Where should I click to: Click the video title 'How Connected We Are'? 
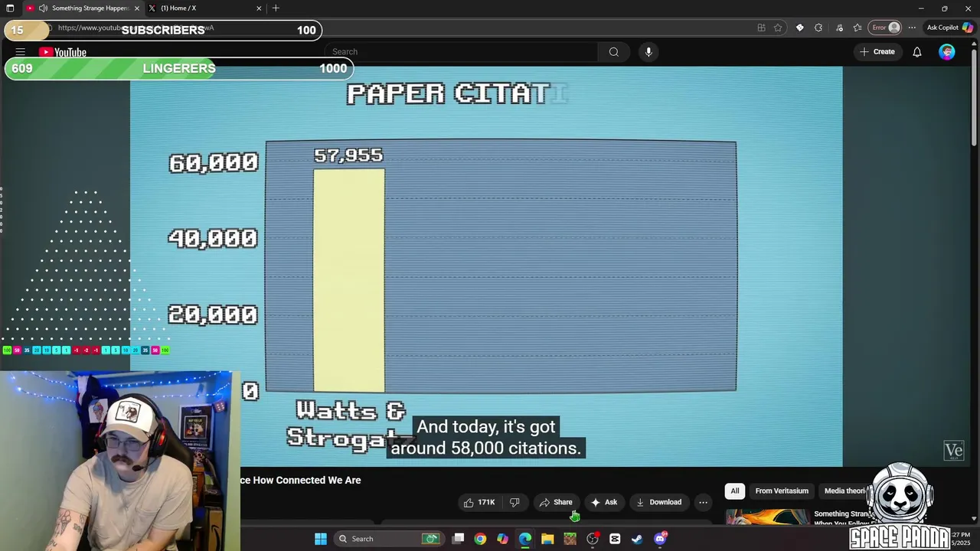click(x=301, y=480)
